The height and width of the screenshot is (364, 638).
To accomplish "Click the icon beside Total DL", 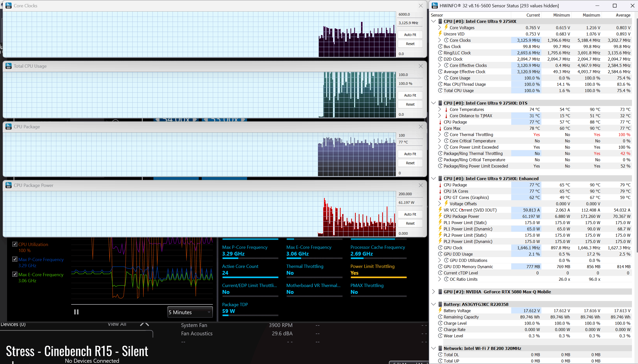I will coord(440,355).
